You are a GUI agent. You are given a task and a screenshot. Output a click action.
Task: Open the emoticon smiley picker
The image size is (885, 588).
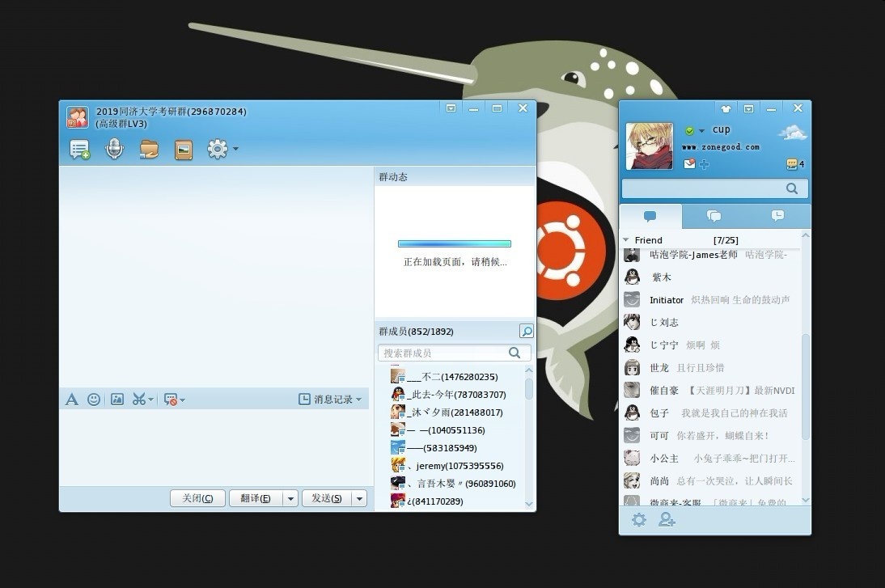[94, 400]
